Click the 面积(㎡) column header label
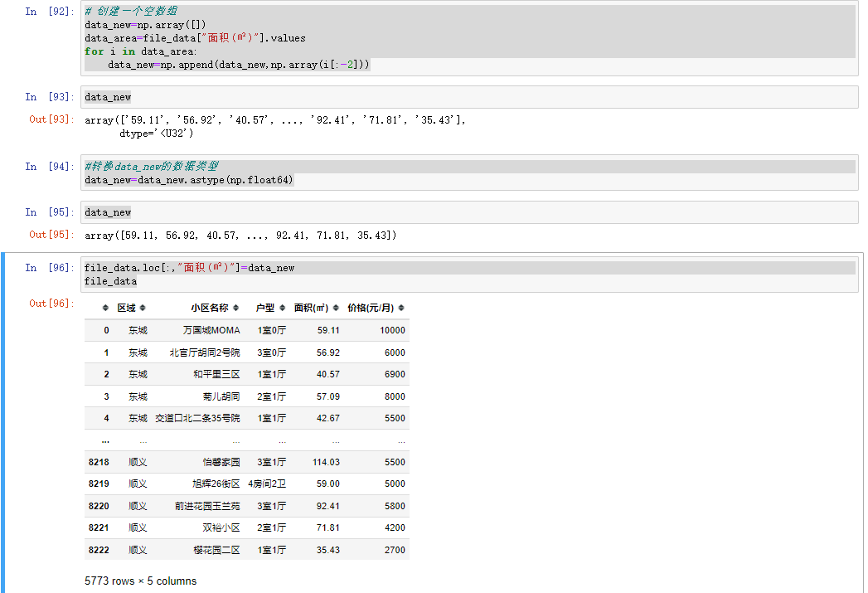 pyautogui.click(x=311, y=308)
